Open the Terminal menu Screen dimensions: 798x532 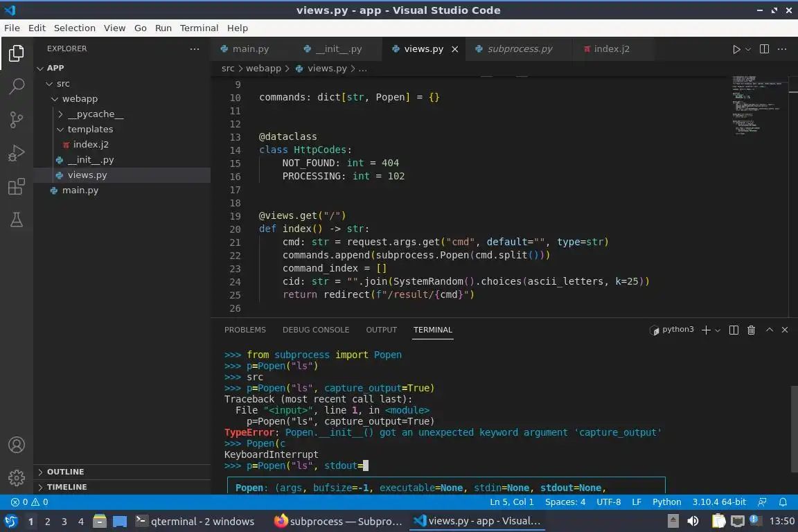coord(199,28)
